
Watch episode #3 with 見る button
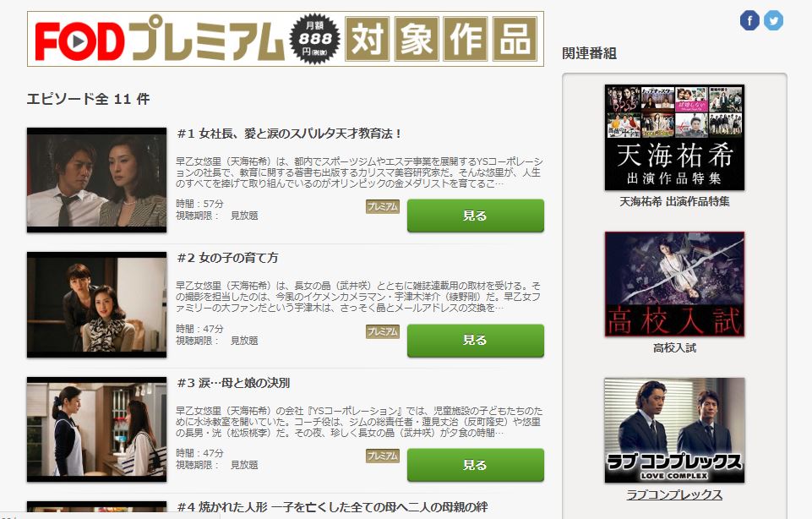pos(476,465)
